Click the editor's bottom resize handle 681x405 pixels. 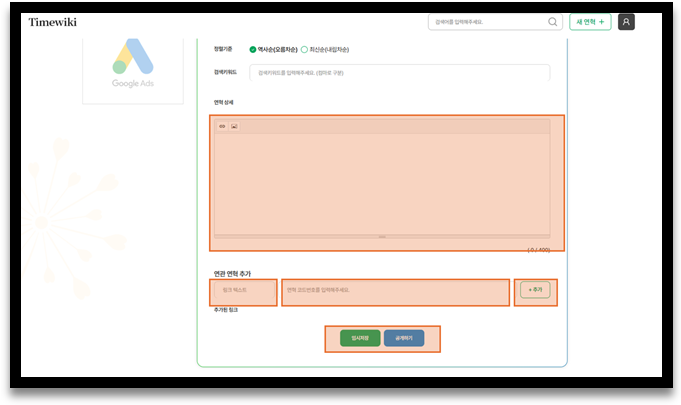pos(382,236)
